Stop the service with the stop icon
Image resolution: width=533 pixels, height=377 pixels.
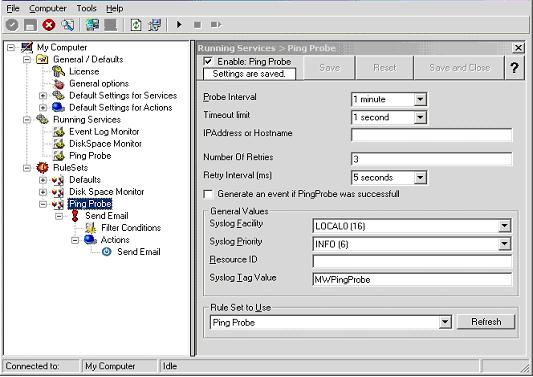click(197, 25)
